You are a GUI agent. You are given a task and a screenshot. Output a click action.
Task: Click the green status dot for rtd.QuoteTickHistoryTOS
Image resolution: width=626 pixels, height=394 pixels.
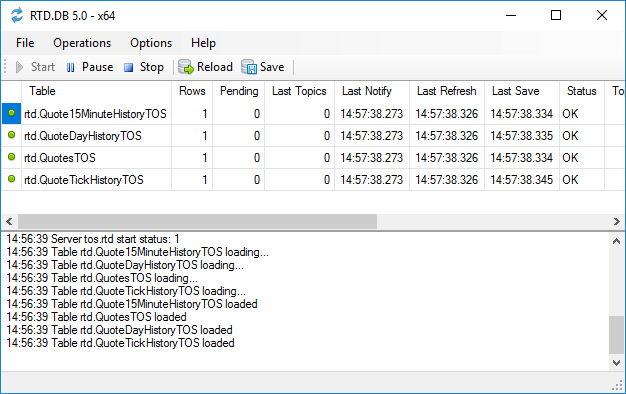[12, 179]
